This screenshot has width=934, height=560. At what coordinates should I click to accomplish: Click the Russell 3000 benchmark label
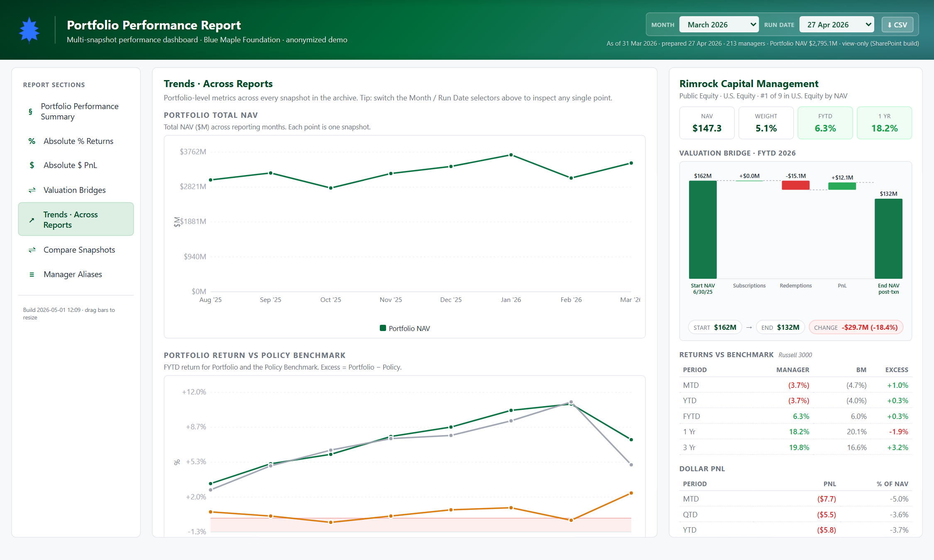tap(795, 355)
